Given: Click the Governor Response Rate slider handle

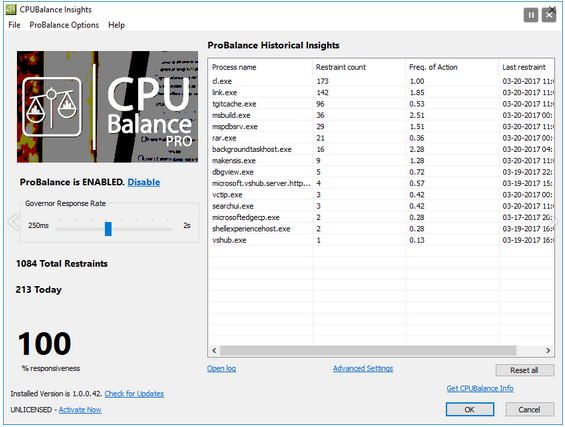Looking at the screenshot, I should [108, 228].
